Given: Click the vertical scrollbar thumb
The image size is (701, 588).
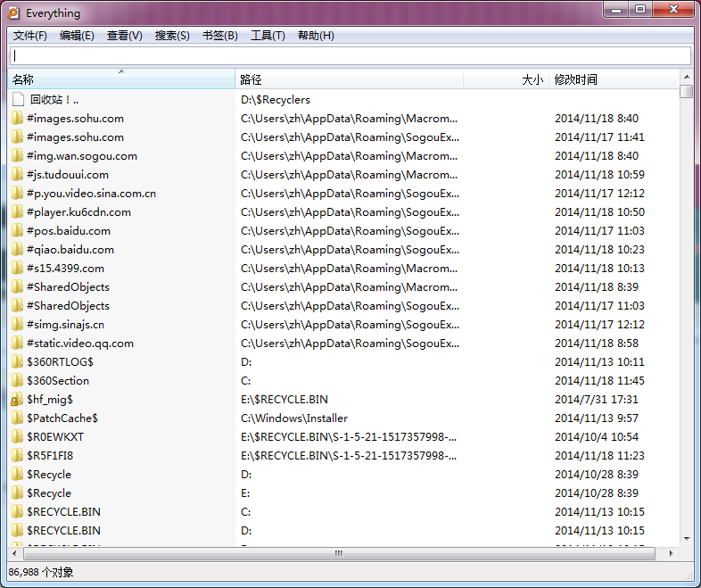Looking at the screenshot, I should coord(687,91).
